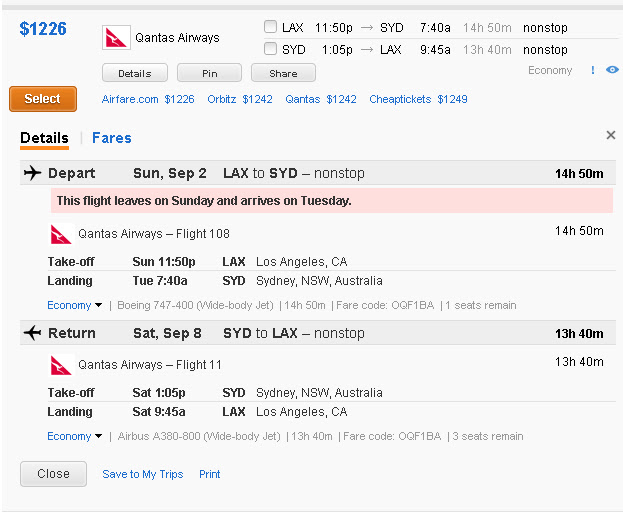The width and height of the screenshot is (623, 512).
Task: Select the Details tab
Action: tap(44, 138)
